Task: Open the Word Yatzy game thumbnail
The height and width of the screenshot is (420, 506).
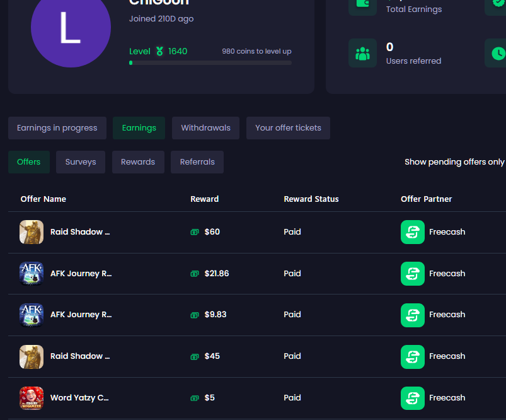Action: click(32, 398)
